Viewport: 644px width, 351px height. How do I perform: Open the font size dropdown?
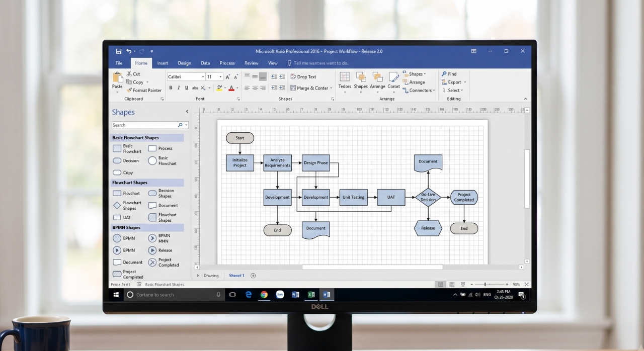coord(221,77)
